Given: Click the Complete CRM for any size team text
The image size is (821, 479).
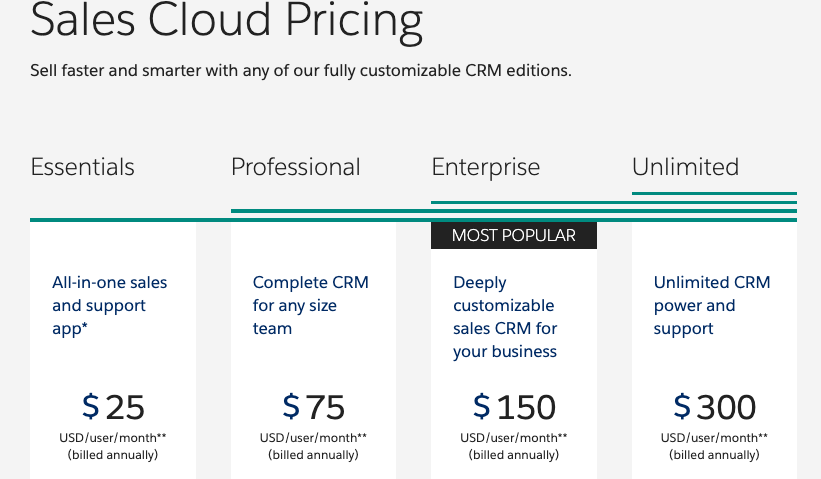Looking at the screenshot, I should coord(310,305).
